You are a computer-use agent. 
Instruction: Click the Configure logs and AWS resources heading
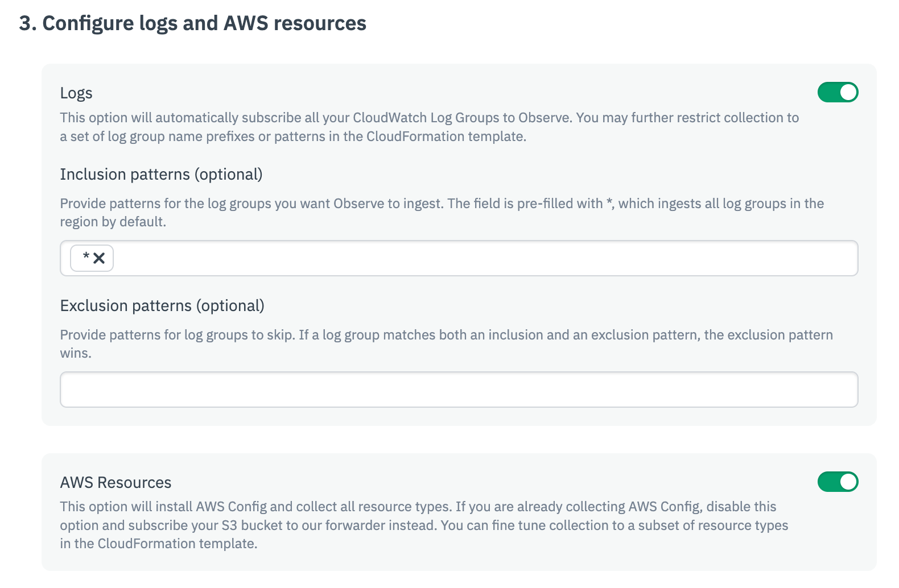[x=193, y=23]
